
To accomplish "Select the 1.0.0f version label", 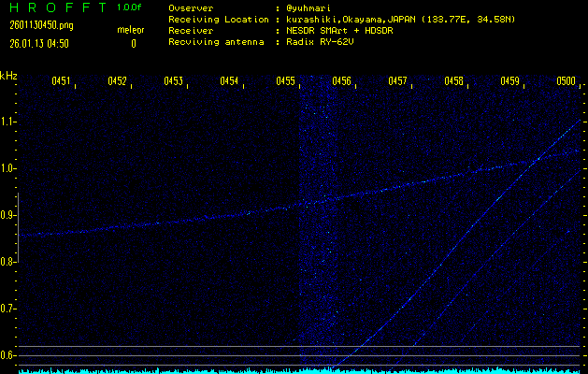I will click(x=130, y=7).
